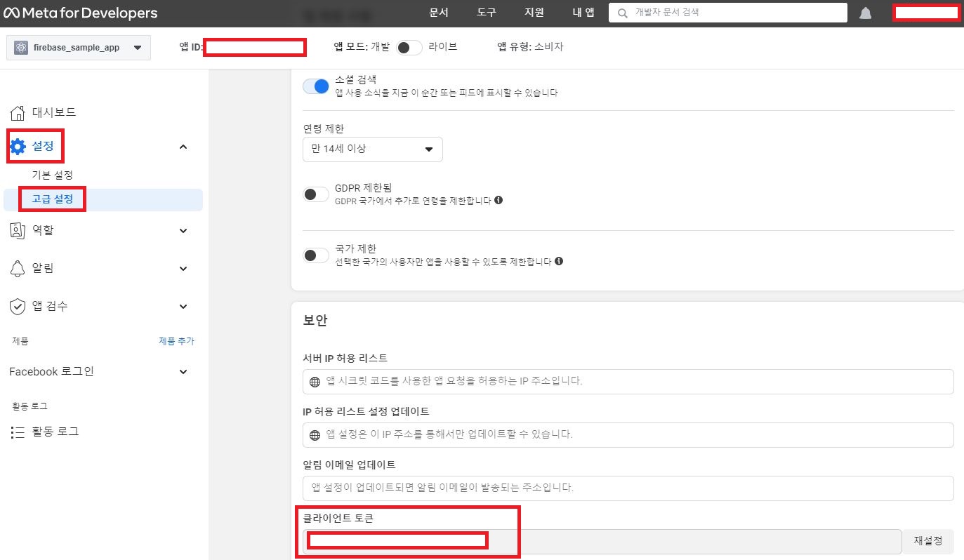Open the 문서 top menu
964x560 pixels.
point(438,13)
